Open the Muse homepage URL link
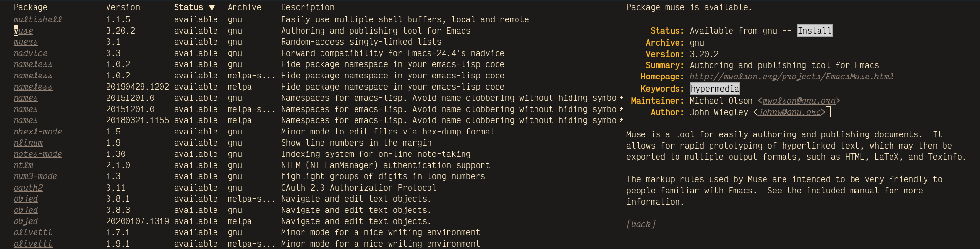The height and width of the screenshot is (249, 980). (x=791, y=77)
